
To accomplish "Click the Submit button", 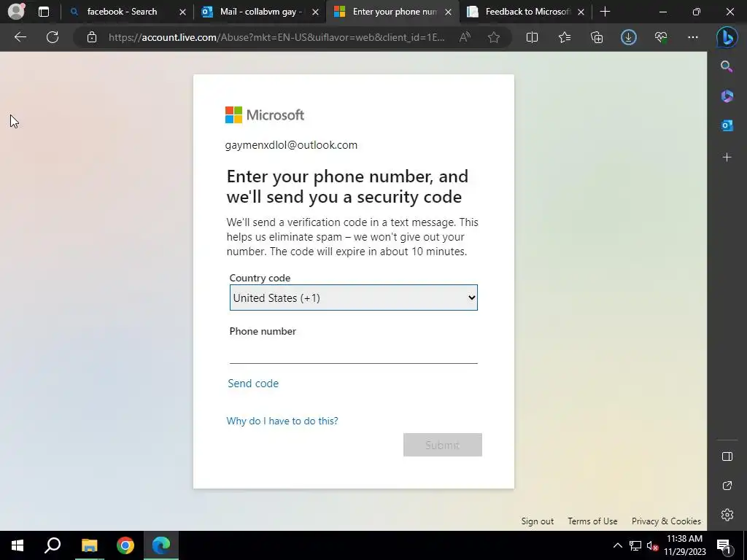I will [443, 445].
